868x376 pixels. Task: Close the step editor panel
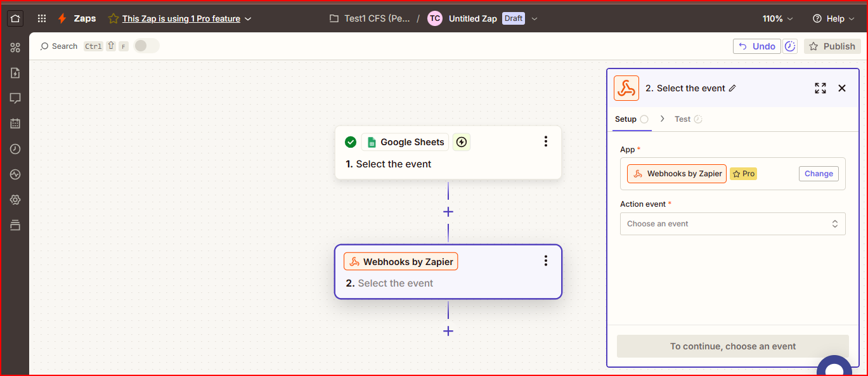pyautogui.click(x=842, y=88)
